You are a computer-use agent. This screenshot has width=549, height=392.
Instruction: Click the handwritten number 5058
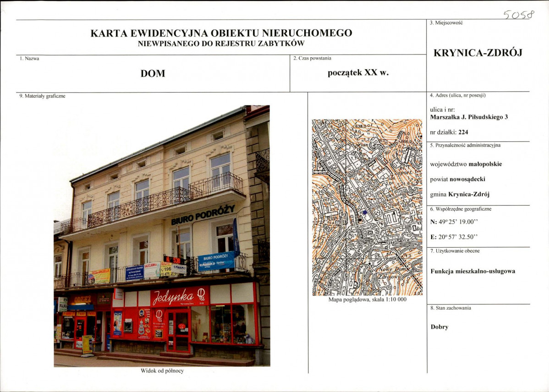[519, 14]
